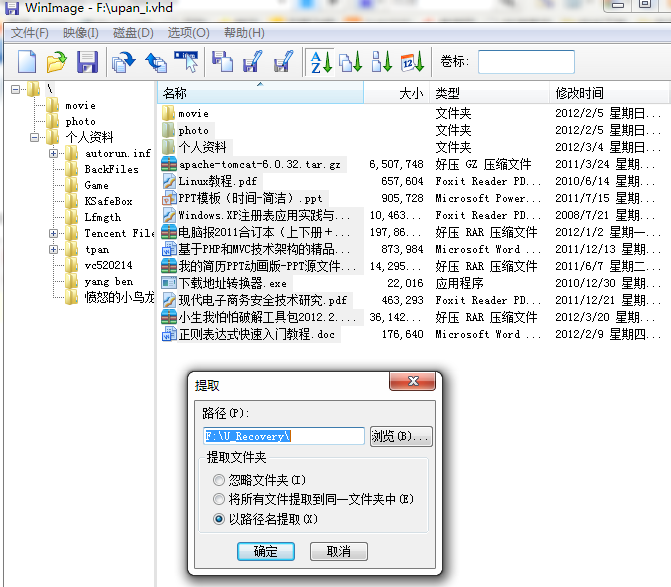
Task: Click the Read disk toolbar icon
Action: [x=124, y=62]
